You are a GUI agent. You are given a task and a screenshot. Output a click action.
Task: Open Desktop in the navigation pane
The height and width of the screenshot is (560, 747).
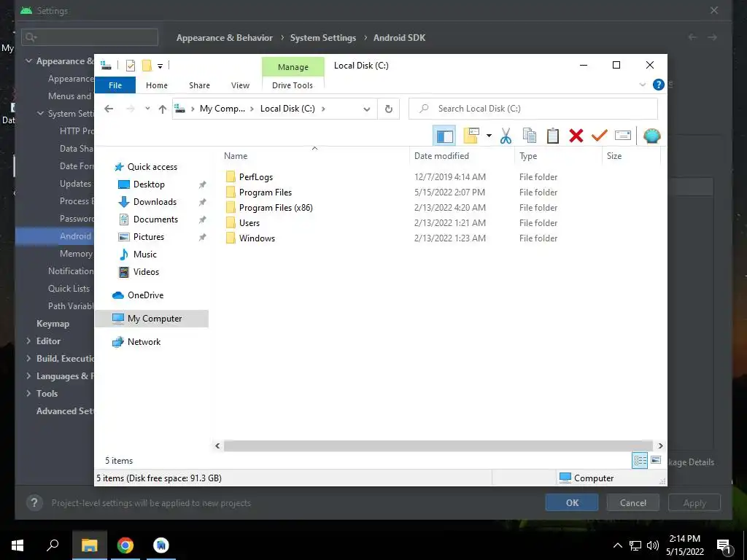pyautogui.click(x=149, y=184)
